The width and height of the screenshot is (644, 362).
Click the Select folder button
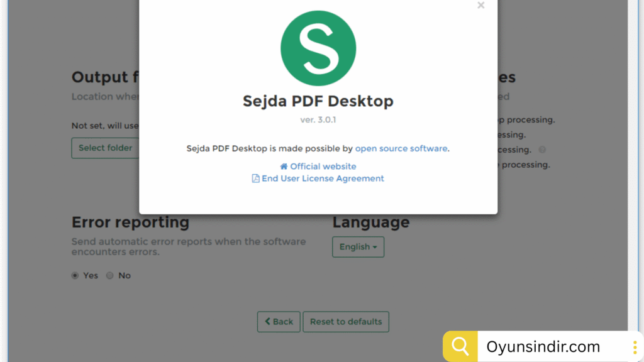coord(105,148)
